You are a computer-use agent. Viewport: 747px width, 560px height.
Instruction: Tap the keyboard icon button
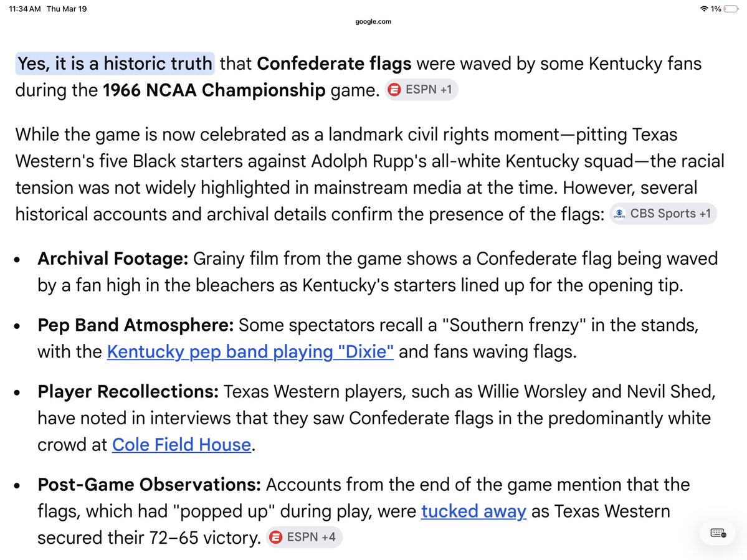[718, 533]
